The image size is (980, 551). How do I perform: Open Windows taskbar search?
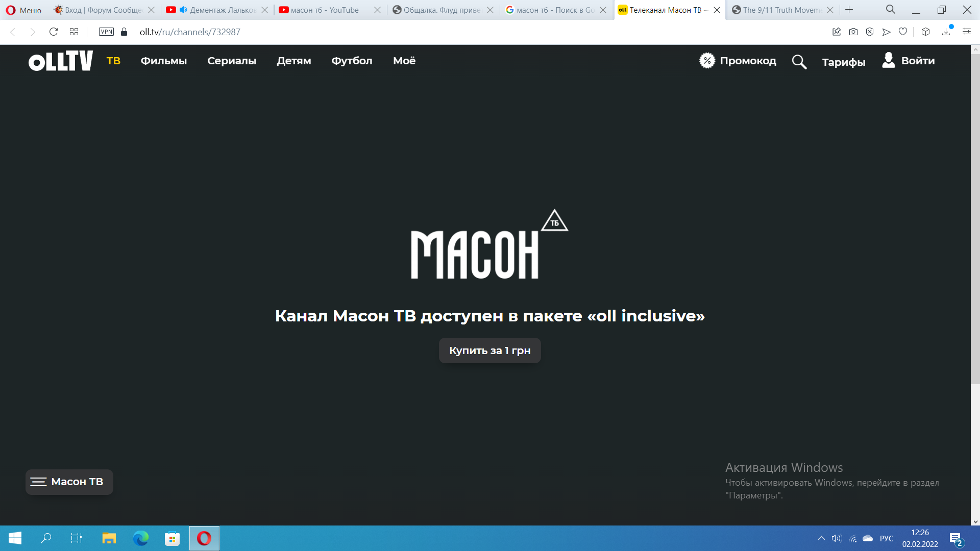(x=46, y=538)
